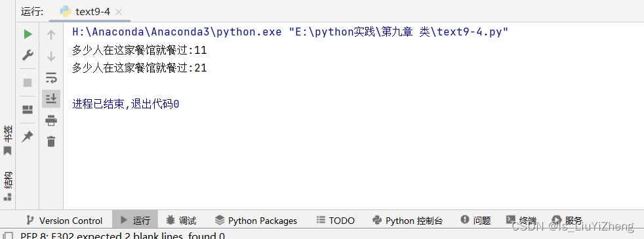Open the 问题 problems tool window

[475, 221]
